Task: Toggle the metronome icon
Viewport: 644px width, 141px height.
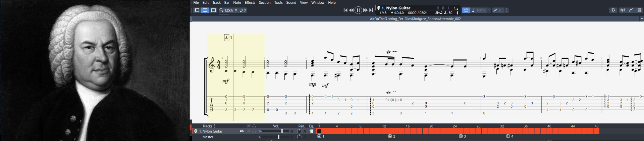Action: 443,8
